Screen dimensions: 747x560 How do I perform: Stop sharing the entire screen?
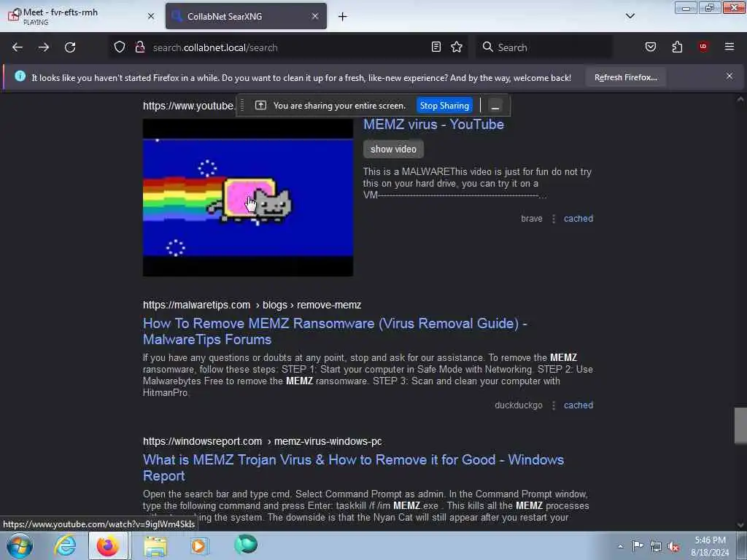[x=444, y=106]
